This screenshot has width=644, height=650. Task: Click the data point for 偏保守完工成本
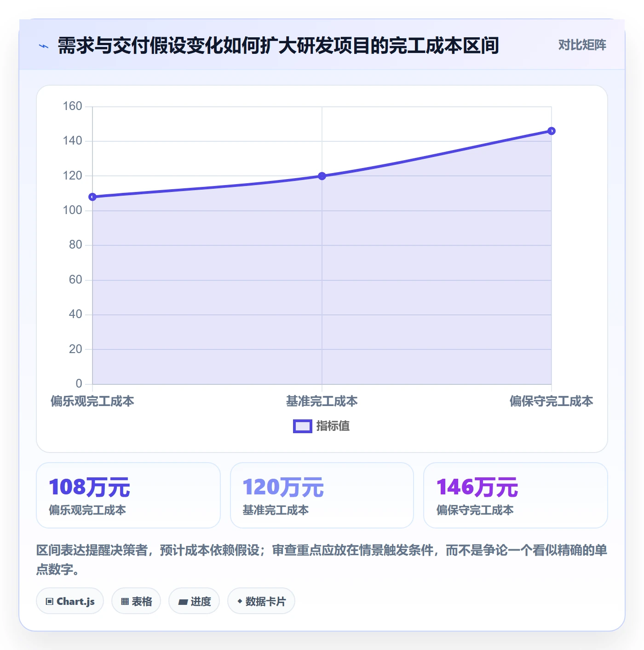(552, 131)
